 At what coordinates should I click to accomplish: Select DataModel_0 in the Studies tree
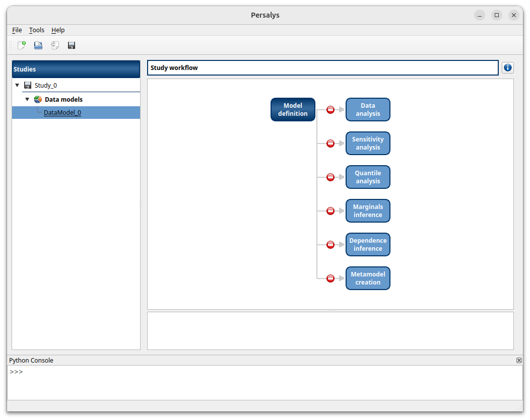[x=62, y=112]
